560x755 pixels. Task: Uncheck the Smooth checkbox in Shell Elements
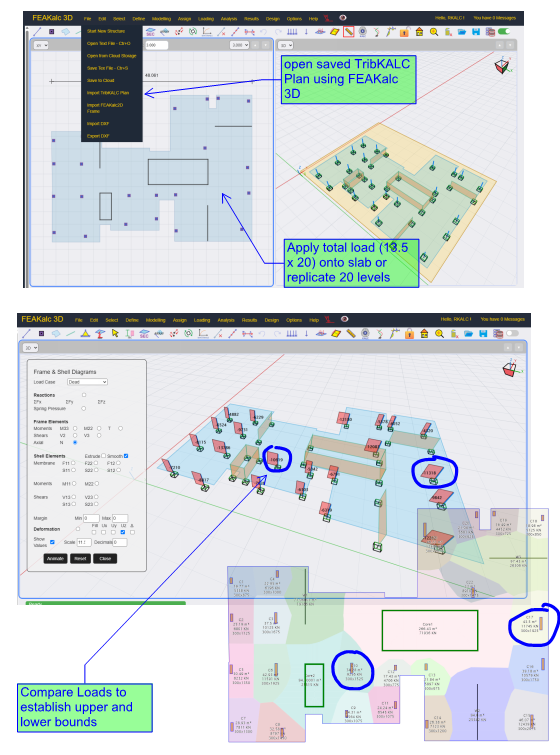[x=126, y=456]
